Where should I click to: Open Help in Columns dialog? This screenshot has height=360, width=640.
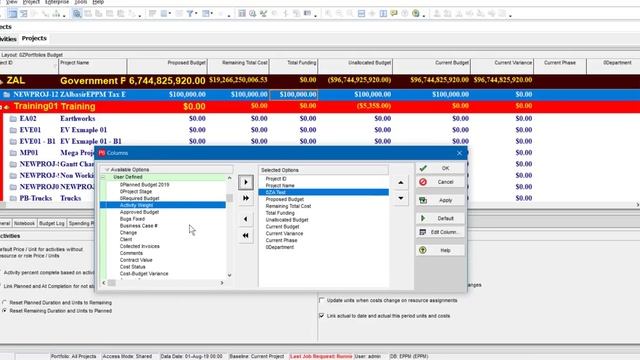coord(440,250)
